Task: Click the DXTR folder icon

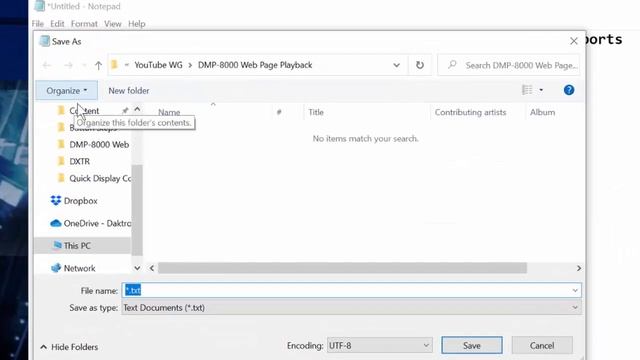Action: pos(61,161)
